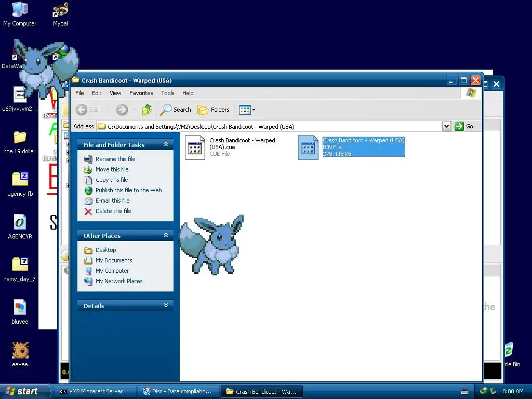
Task: Select the agency-fb zip folder icon
Action: 20,184
